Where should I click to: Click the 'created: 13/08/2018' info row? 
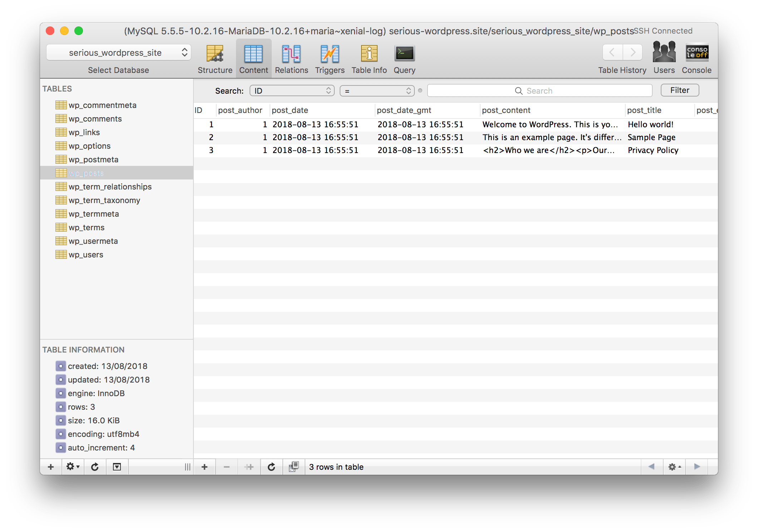point(117,366)
